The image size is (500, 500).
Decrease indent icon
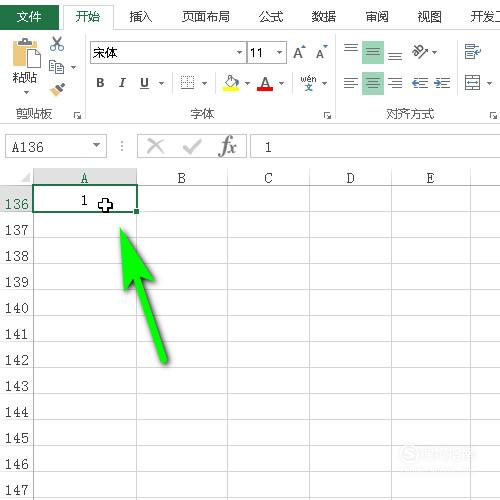tap(420, 83)
